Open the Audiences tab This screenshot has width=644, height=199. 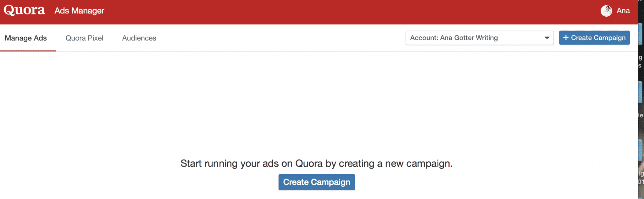(x=139, y=38)
